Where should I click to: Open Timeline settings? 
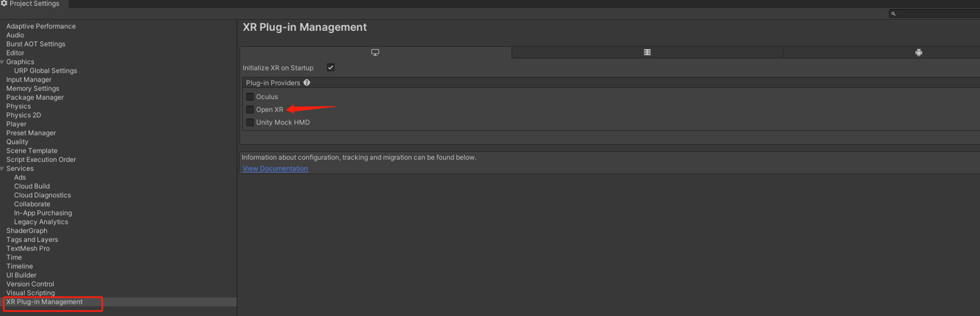tap(19, 266)
